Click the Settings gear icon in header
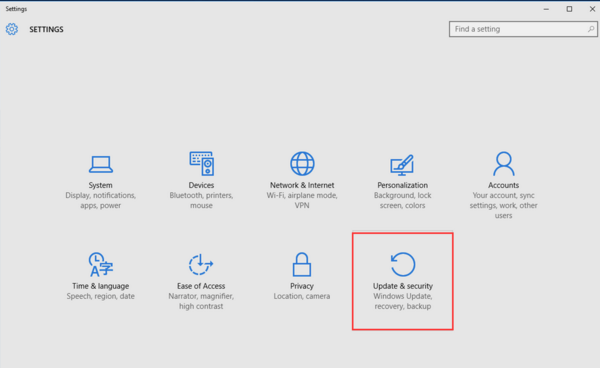 [x=12, y=29]
